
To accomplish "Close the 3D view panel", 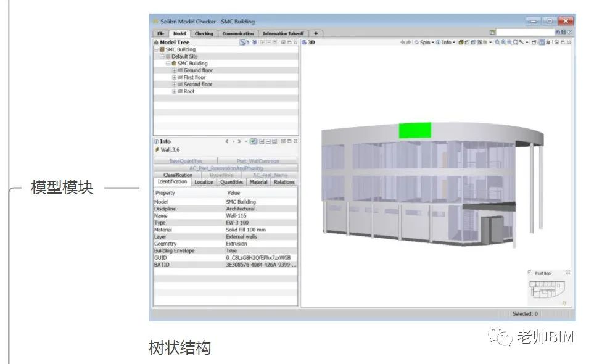I will pos(569,43).
